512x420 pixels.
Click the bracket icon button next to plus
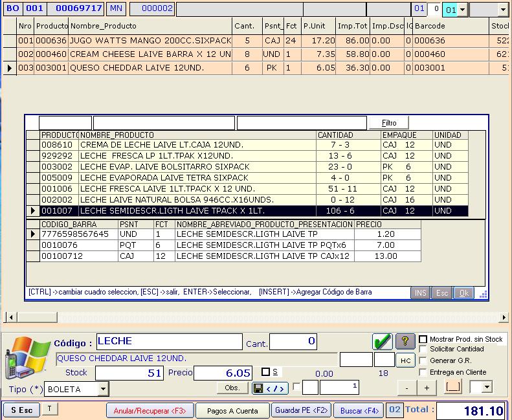click(453, 388)
